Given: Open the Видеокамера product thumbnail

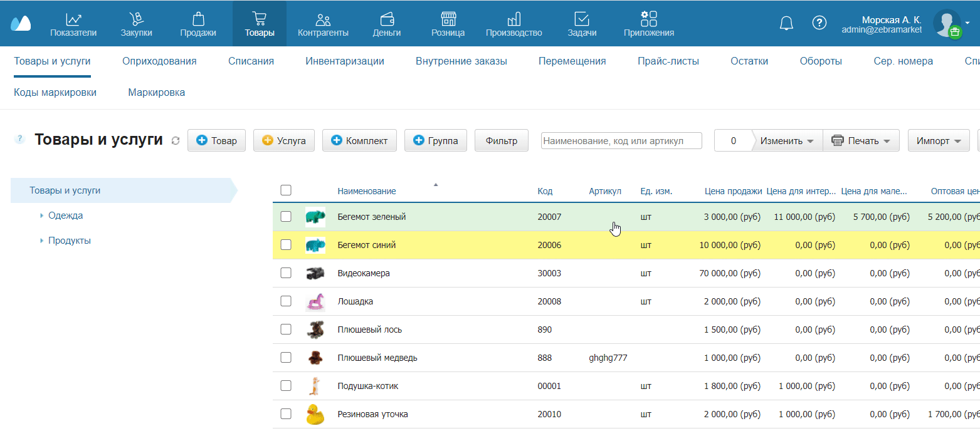Looking at the screenshot, I should [315, 273].
